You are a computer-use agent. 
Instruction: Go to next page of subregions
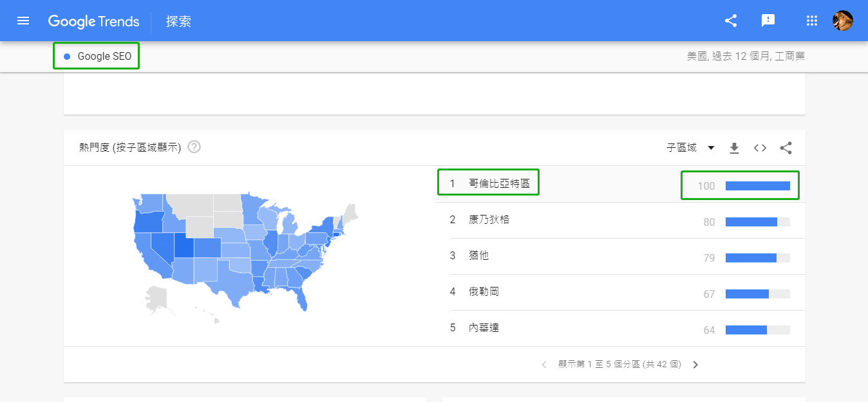point(695,365)
